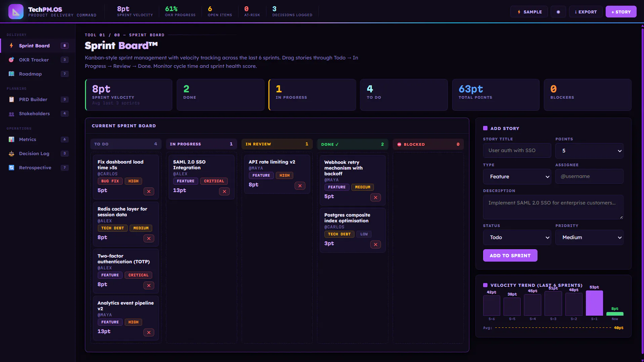Delete the Fix dashboard load time story
Viewport: 644px width, 362px height.
pos(149,191)
